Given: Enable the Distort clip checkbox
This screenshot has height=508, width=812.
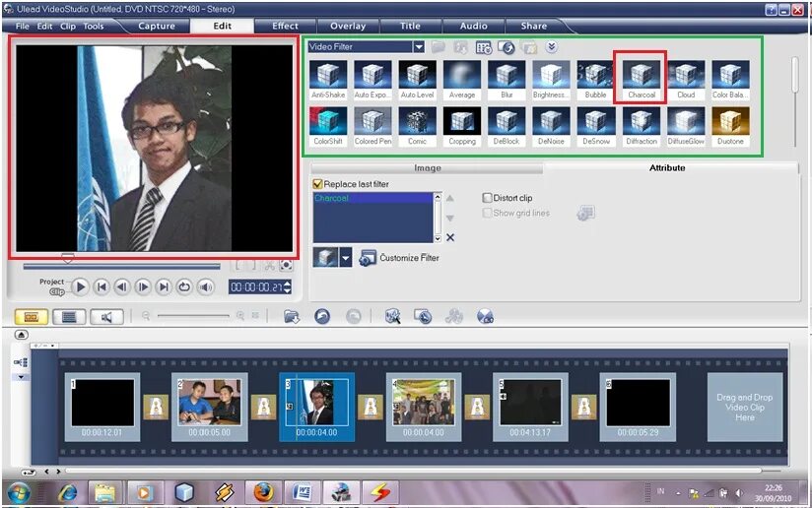Looking at the screenshot, I should pyautogui.click(x=487, y=198).
